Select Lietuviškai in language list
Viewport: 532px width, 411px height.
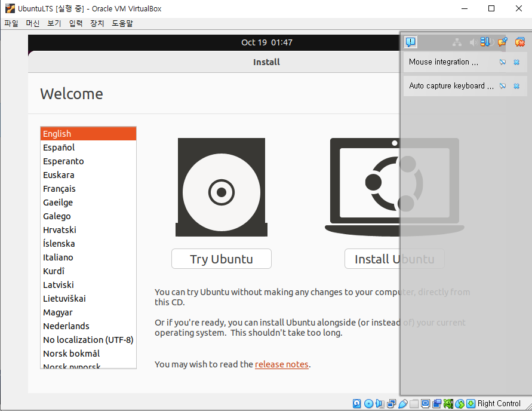pyautogui.click(x=88, y=299)
